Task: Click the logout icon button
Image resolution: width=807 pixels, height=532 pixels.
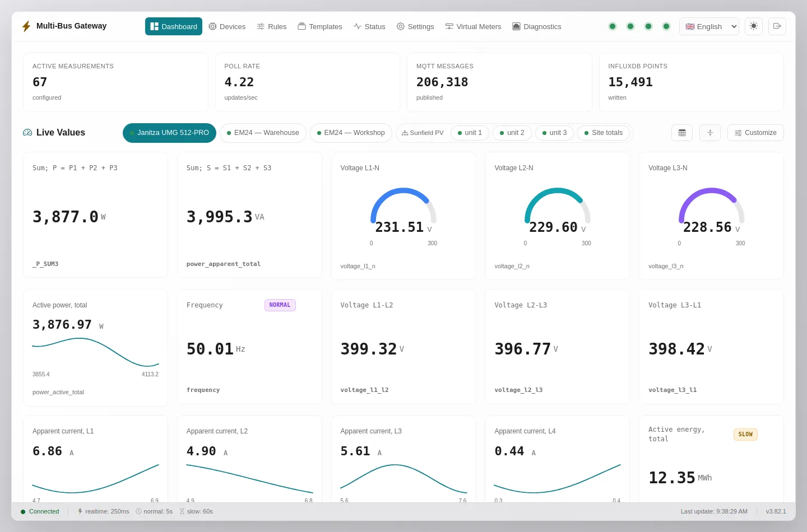Action: pos(777,26)
